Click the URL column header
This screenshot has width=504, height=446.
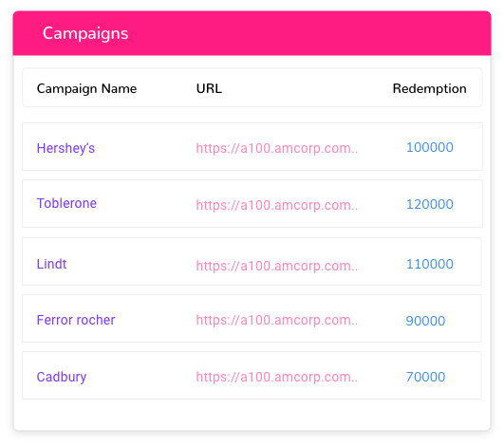point(209,88)
